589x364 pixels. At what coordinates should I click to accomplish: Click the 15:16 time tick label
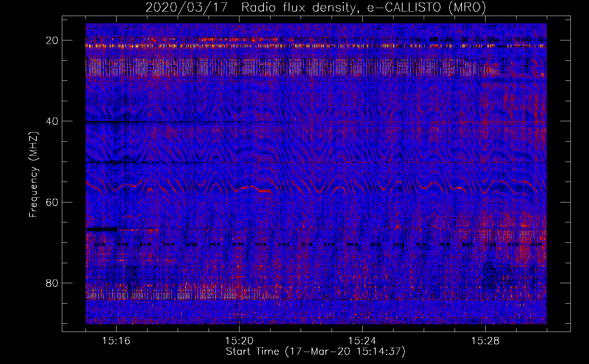tap(116, 341)
